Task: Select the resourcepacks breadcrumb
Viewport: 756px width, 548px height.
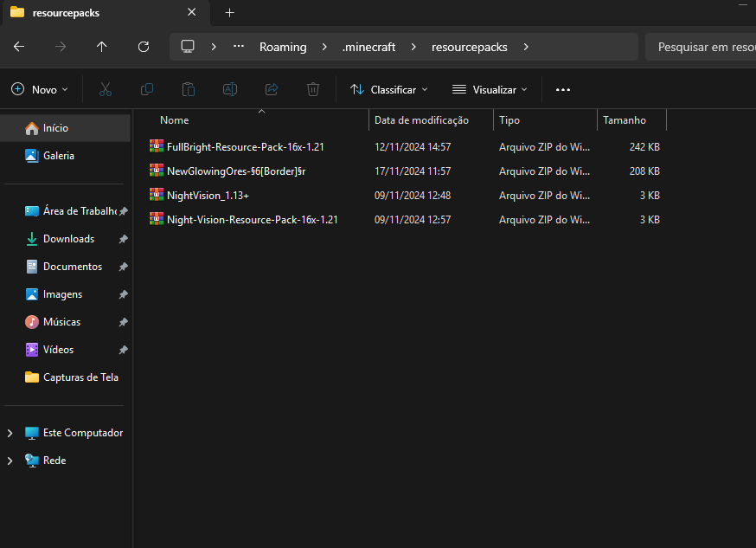Action: [469, 47]
